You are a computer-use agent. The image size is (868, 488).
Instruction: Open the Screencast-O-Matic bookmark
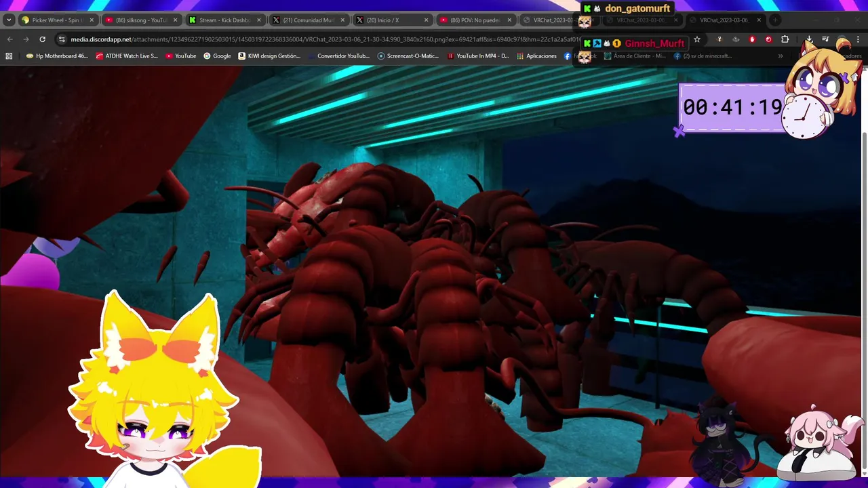[408, 56]
